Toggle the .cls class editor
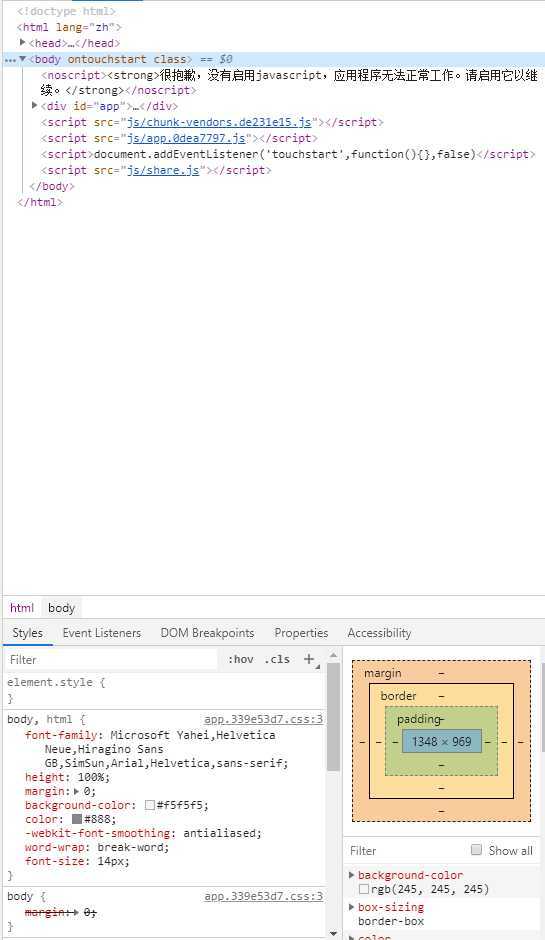 pos(277,659)
